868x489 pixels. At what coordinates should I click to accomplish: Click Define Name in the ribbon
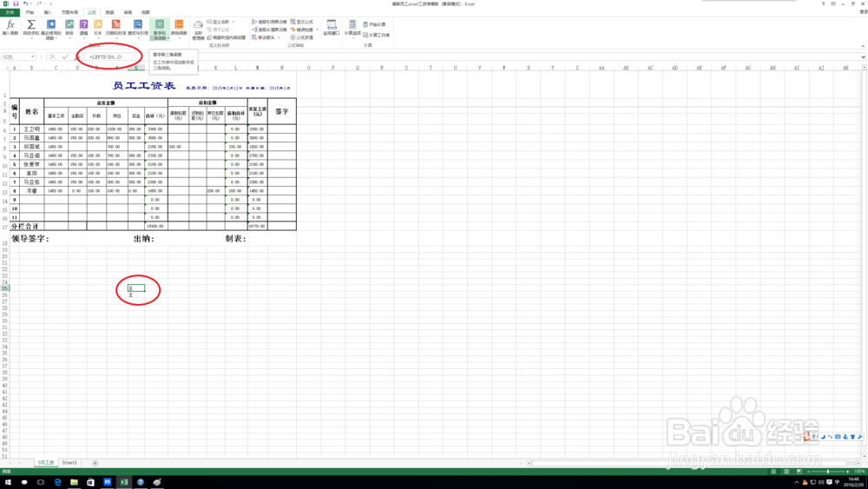click(220, 22)
